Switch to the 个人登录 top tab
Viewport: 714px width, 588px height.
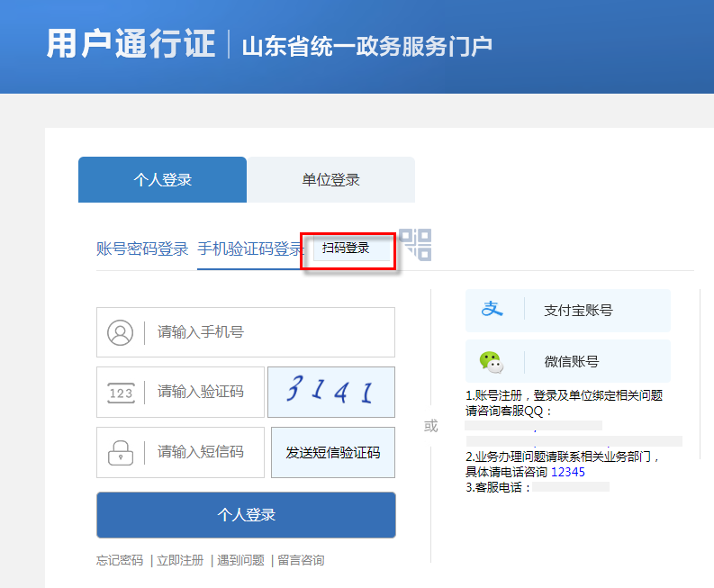click(162, 179)
